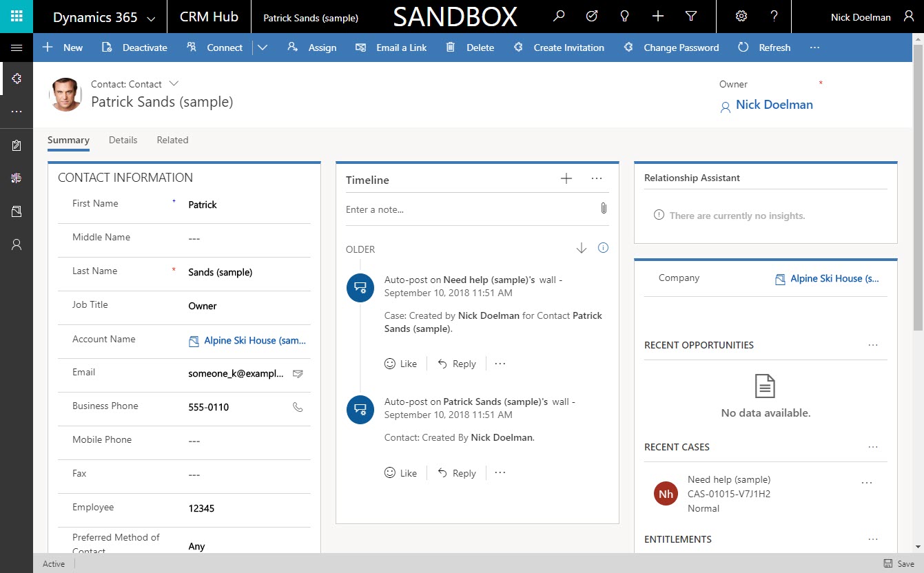Expand the Dynamics 365 app dropdown
This screenshot has height=573, width=924.
(151, 18)
